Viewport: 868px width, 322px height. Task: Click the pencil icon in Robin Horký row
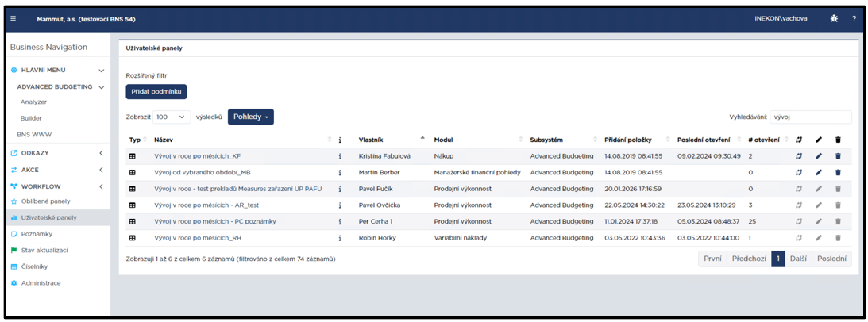pyautogui.click(x=819, y=238)
